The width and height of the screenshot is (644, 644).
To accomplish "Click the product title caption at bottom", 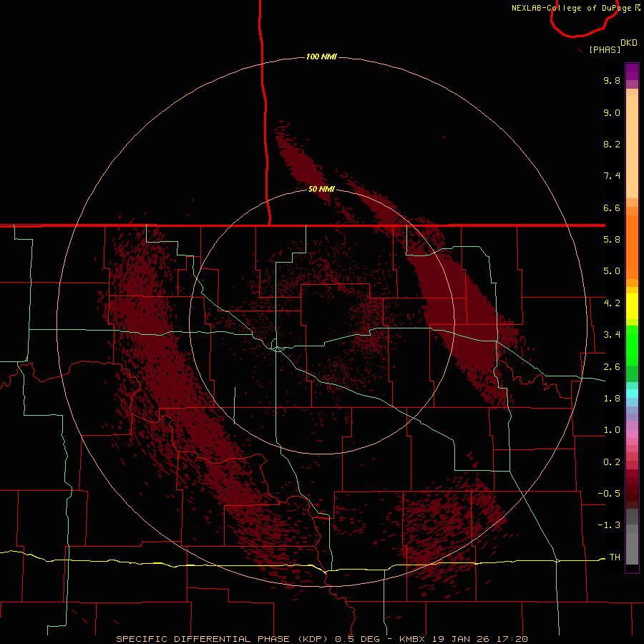I will coord(321,639).
